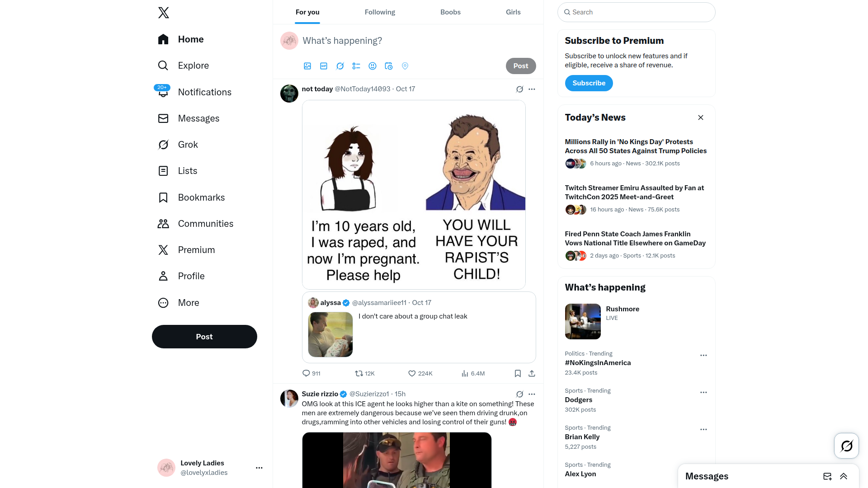The image size is (868, 488).
Task: Switch to the Following tab
Action: point(380,12)
